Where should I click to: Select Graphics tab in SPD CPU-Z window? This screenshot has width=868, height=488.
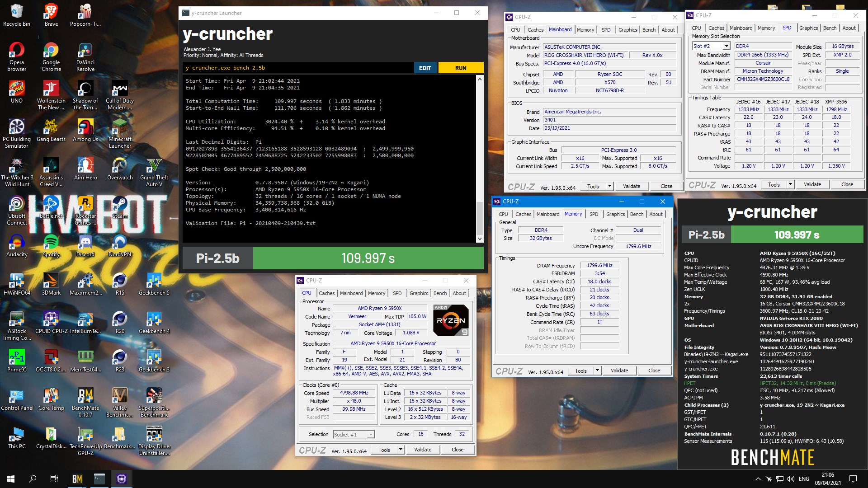(808, 28)
